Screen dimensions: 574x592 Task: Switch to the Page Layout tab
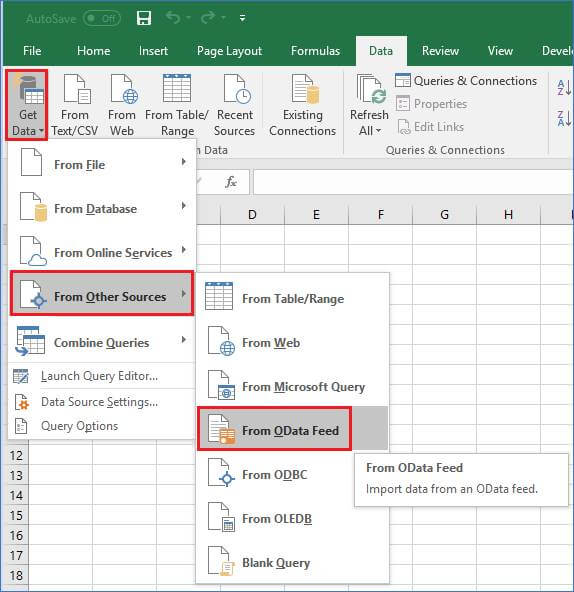point(229,51)
